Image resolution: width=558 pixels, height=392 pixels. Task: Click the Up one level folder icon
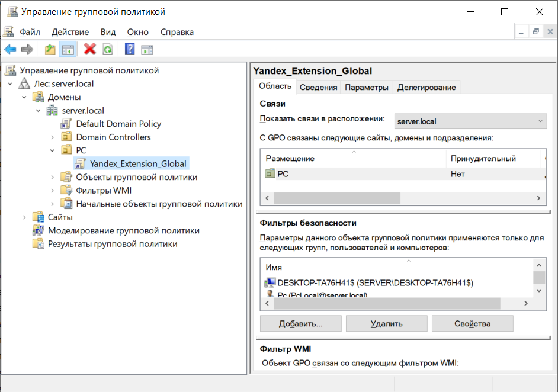click(x=50, y=49)
